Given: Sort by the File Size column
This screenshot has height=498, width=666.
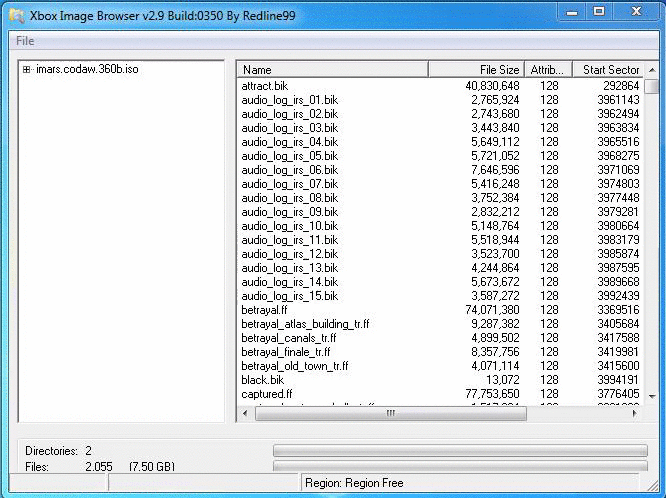Looking at the screenshot, I should point(476,70).
